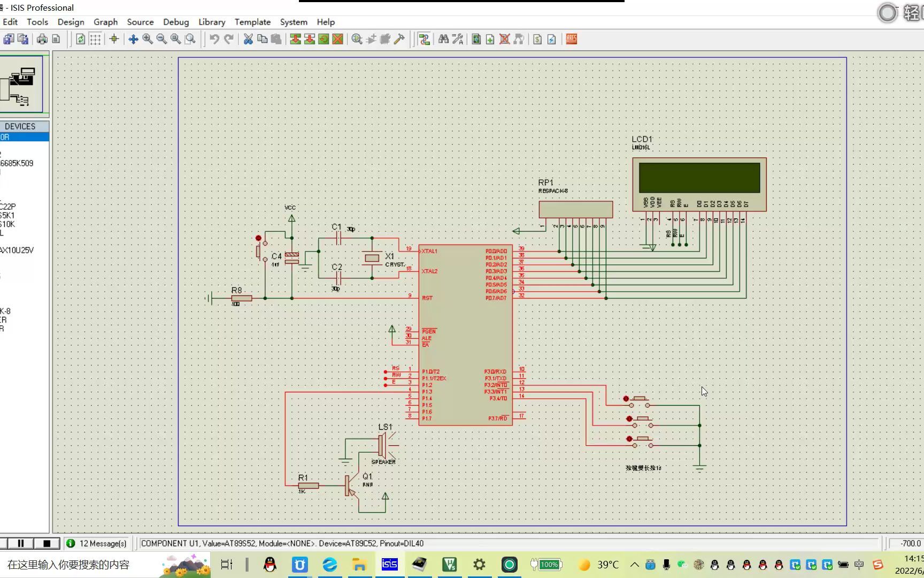Open the Library menu
Image resolution: width=924 pixels, height=578 pixels.
(x=211, y=22)
